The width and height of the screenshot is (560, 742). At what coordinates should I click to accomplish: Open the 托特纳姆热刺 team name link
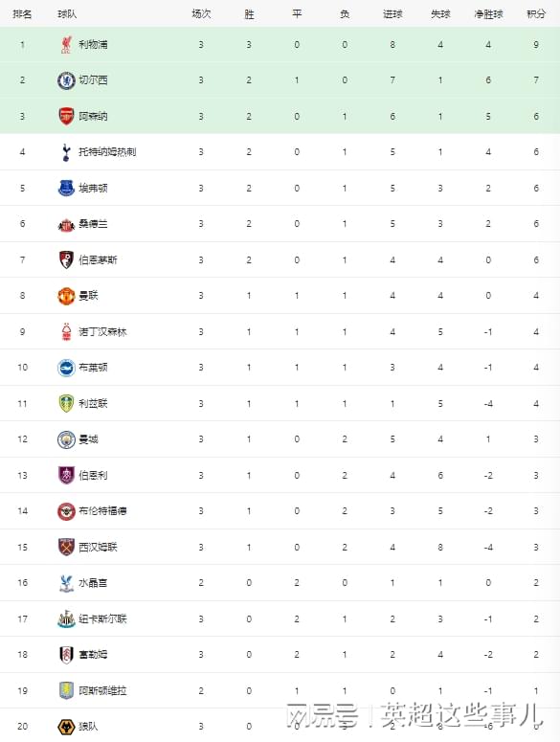[107, 152]
